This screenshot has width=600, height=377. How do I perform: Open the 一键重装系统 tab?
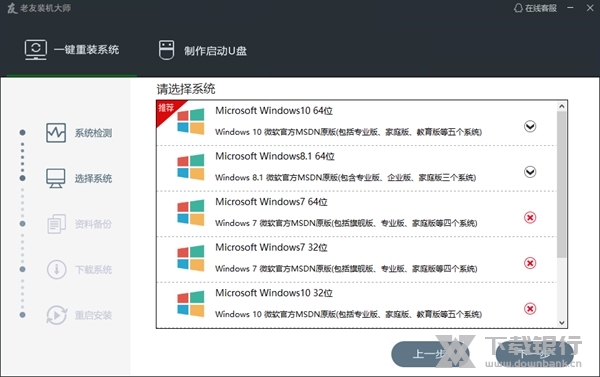(72, 50)
